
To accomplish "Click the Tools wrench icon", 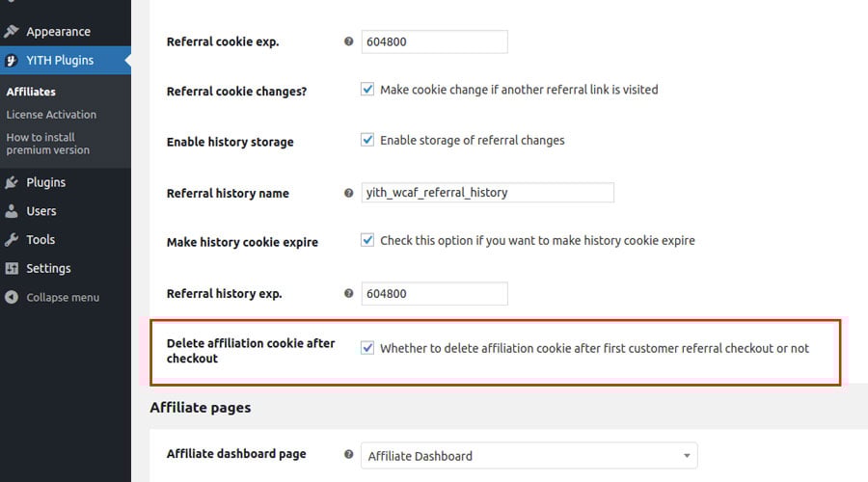I will [12, 240].
